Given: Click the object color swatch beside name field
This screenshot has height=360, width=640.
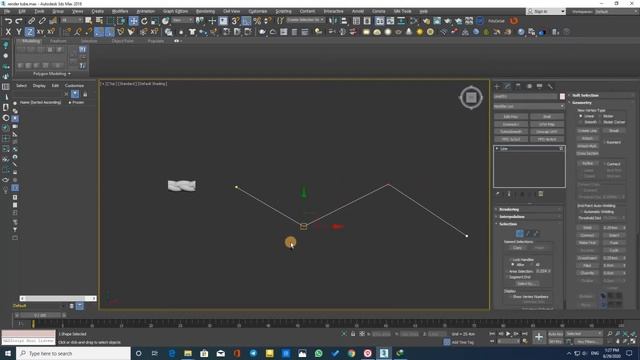Looking at the screenshot, I should pyautogui.click(x=562, y=96).
